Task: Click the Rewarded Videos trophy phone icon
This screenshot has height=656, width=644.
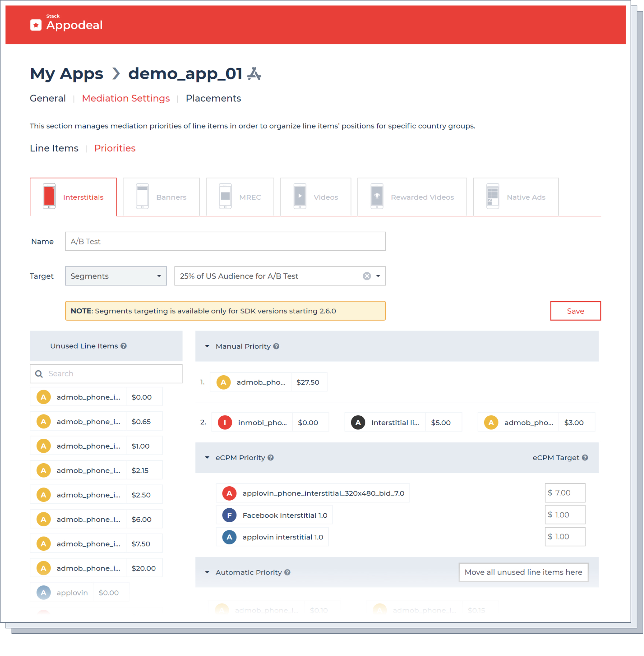Action: click(377, 196)
